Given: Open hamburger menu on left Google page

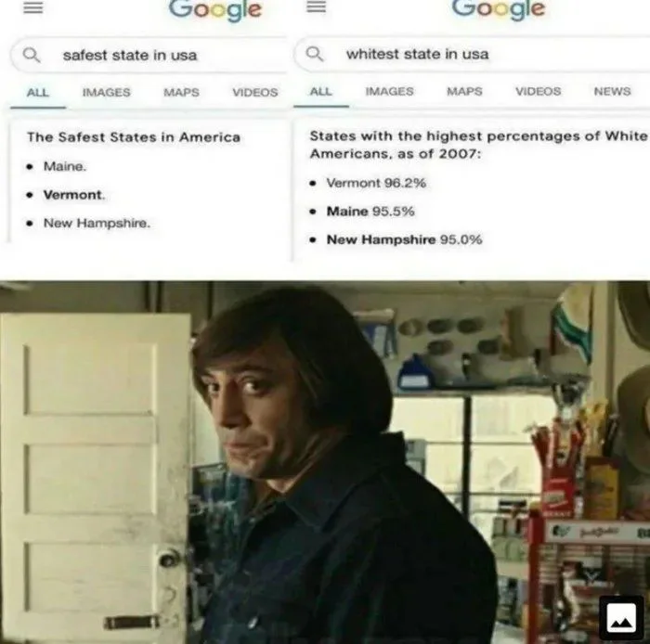Looking at the screenshot, I should [33, 7].
